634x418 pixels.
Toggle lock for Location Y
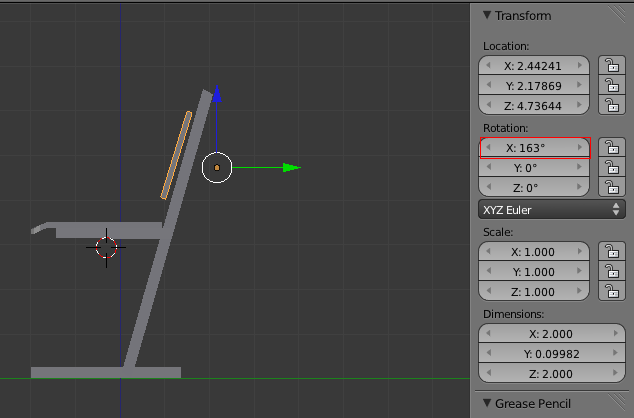coord(611,85)
